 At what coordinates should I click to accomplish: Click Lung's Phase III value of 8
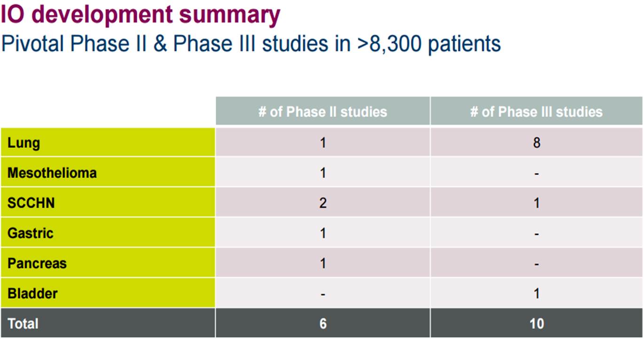click(x=536, y=143)
